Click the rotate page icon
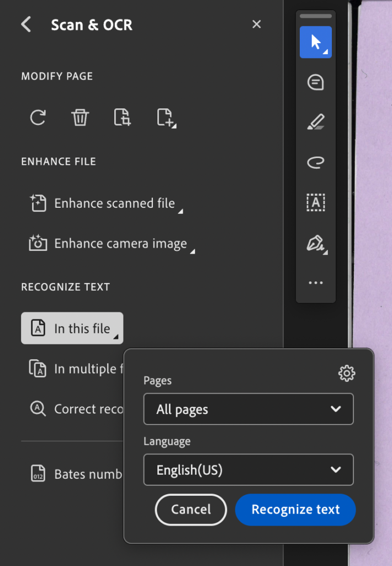Screen dimensions: 392x566 38,117
